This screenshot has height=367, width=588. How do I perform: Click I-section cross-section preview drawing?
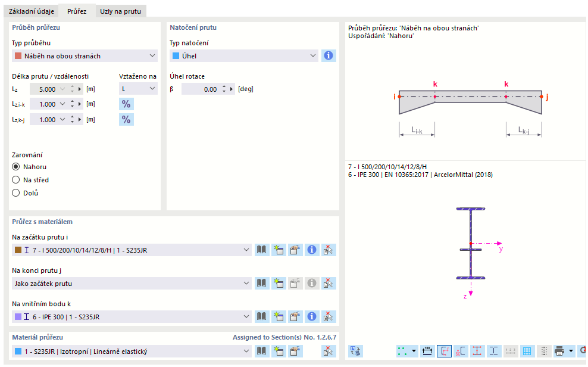[x=471, y=244]
